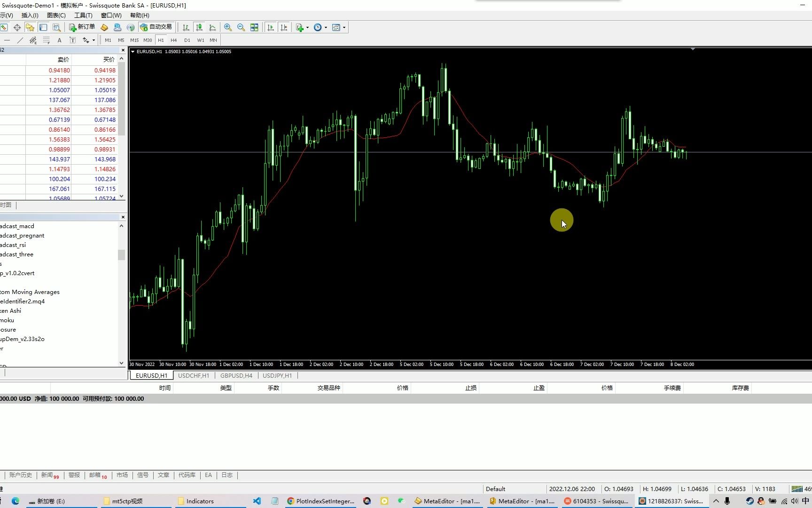Toggle chart shift icon

[x=284, y=27]
